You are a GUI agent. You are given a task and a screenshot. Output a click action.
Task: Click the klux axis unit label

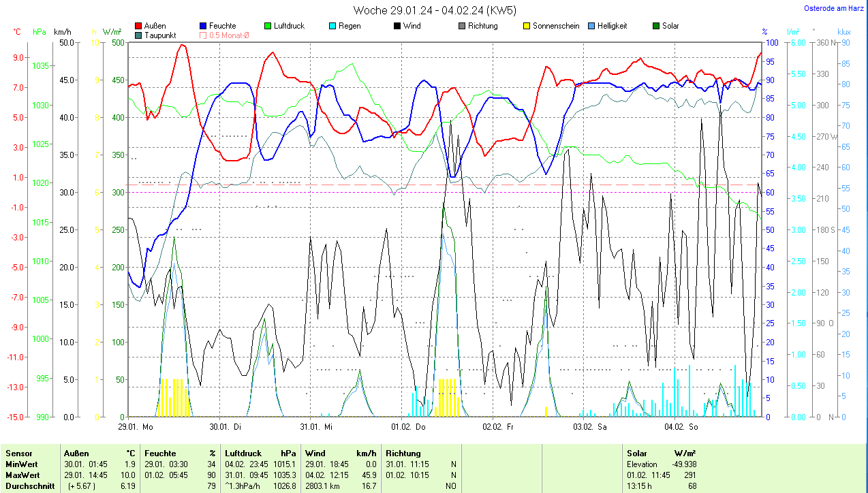coord(844,32)
